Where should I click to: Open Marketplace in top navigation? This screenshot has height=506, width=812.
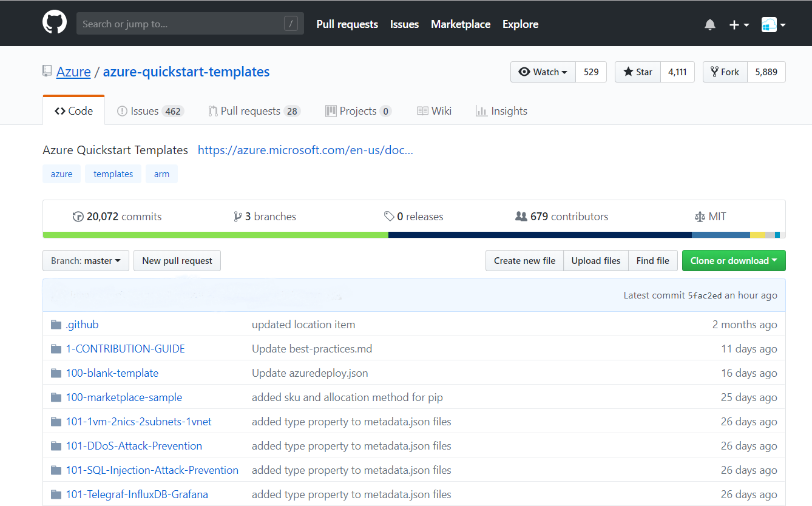pyautogui.click(x=461, y=24)
